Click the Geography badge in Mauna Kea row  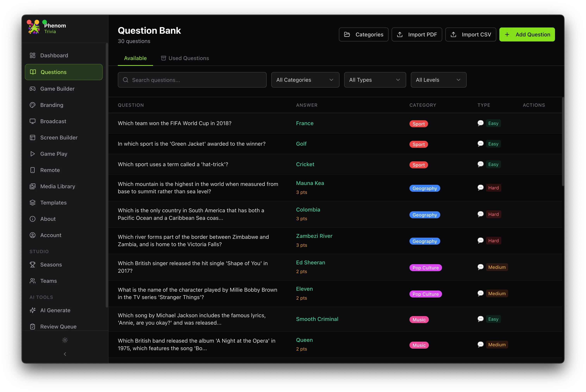pos(425,188)
